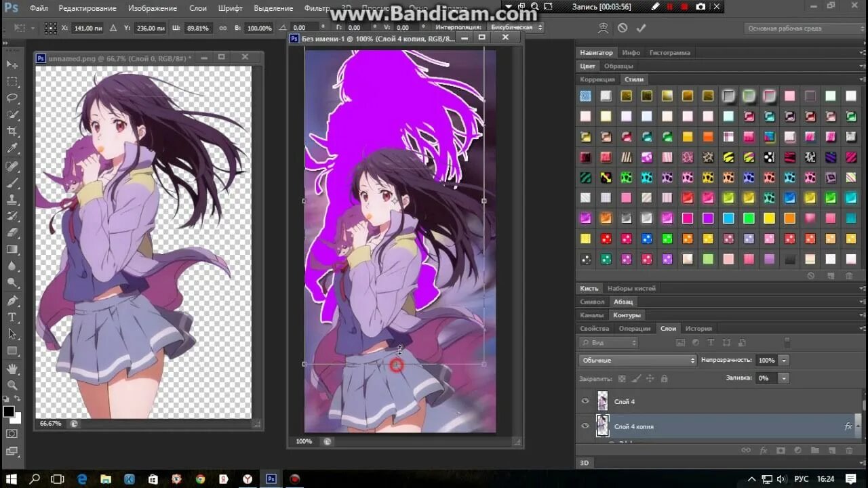Select the Path Selection tool
Viewport: 868px width, 488px height.
pos(12,334)
